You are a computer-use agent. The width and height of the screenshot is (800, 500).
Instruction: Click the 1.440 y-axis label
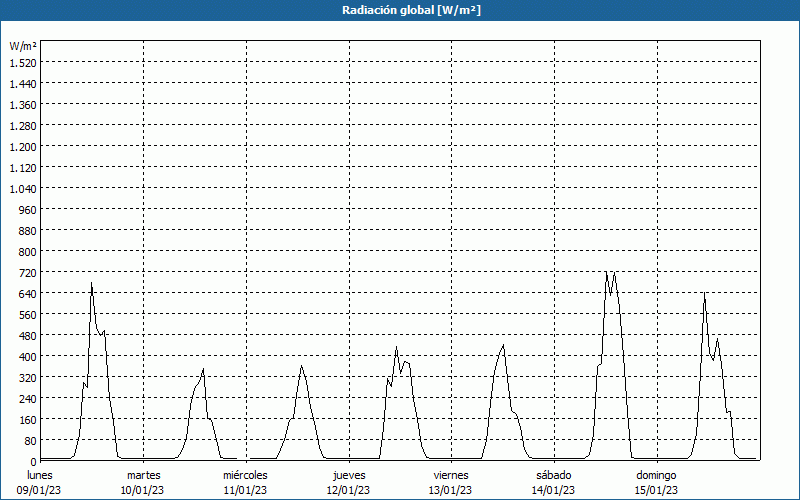(x=23, y=84)
